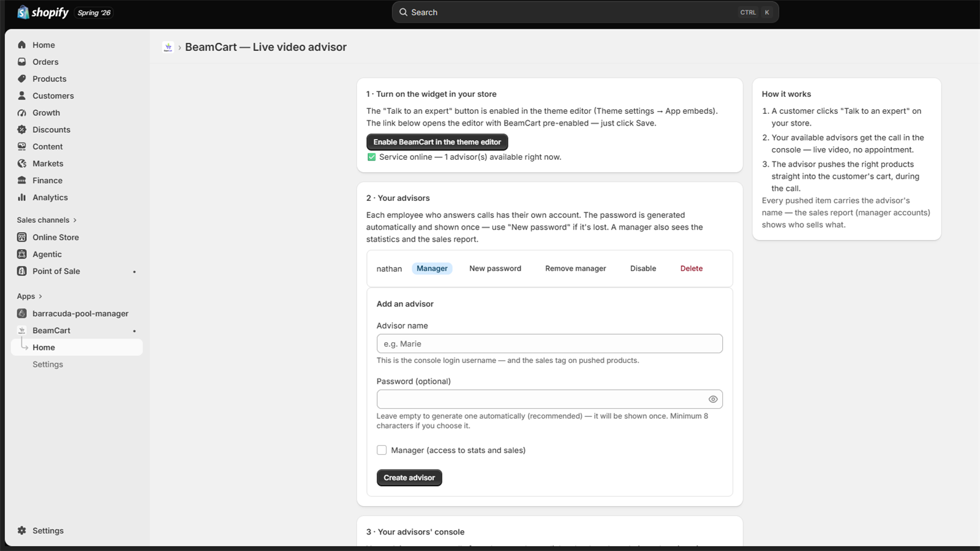Click the Shopify logo

pos(43,12)
